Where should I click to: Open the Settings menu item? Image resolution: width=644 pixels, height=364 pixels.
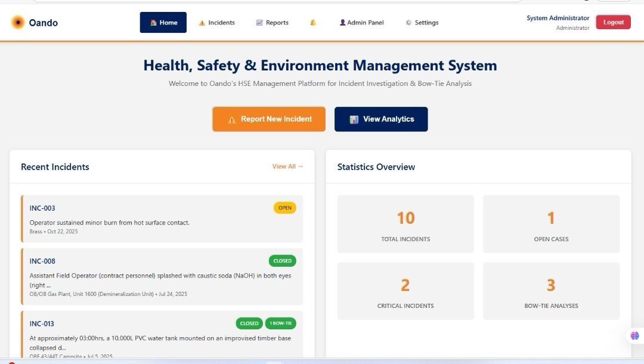click(x=422, y=23)
